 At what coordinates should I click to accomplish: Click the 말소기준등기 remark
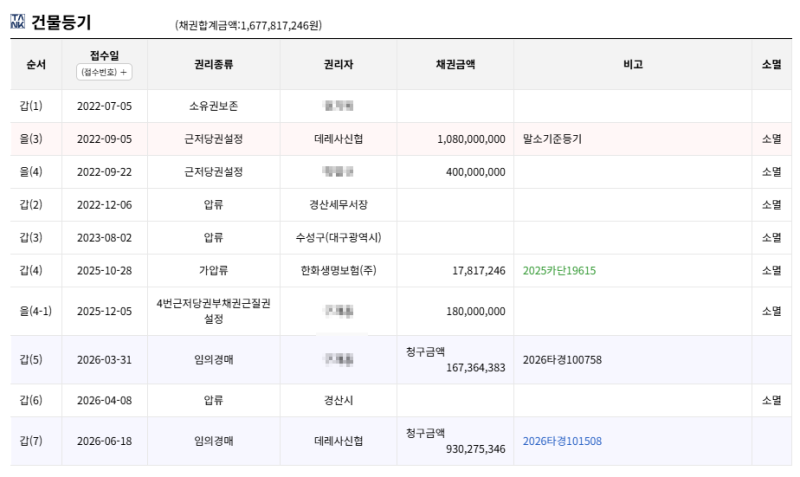[x=552, y=139]
